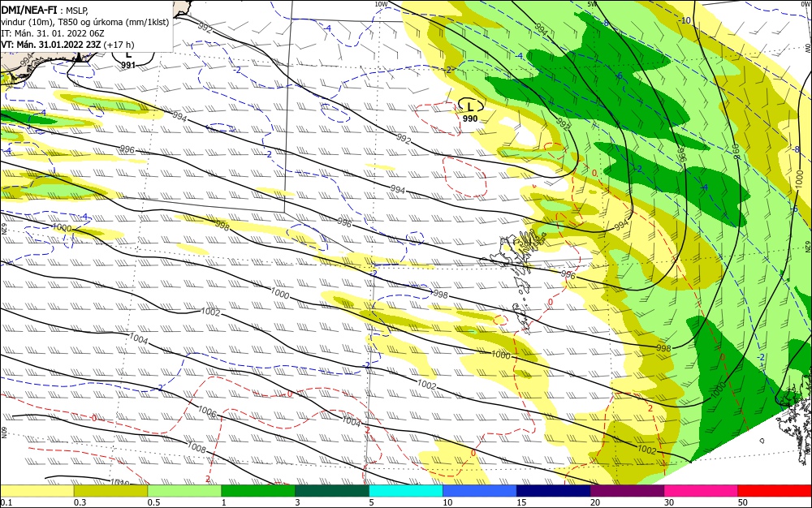This screenshot has height=508, width=812.
Task: Click the red 50 mm legend swatch
Action: 775,491
